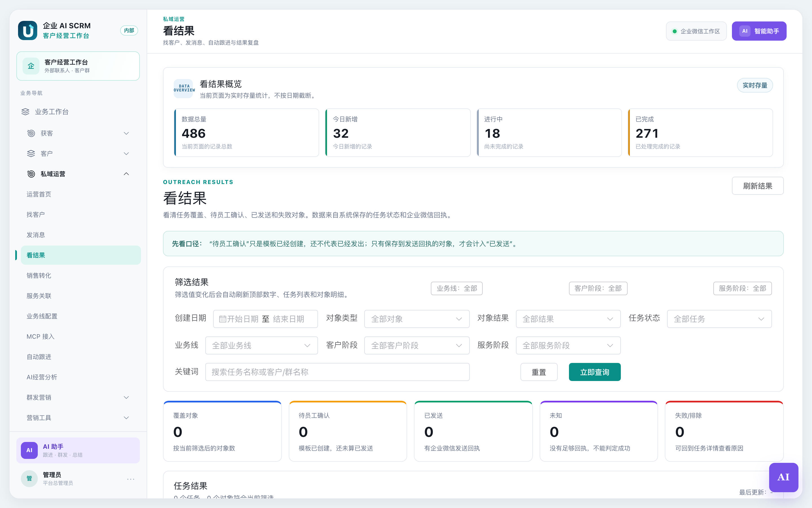812x508 pixels.
Task: Click the 管理员 avatar icon
Action: (30, 478)
